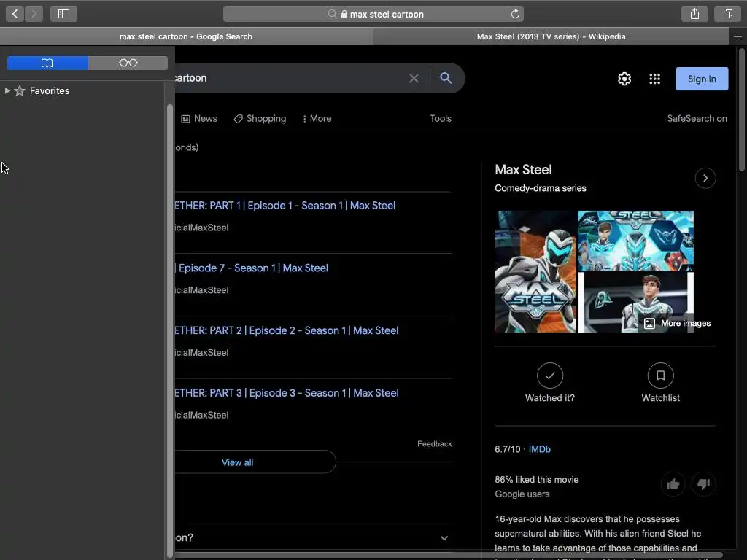Click the Google search magnifier button
The width and height of the screenshot is (747, 560).
point(446,78)
